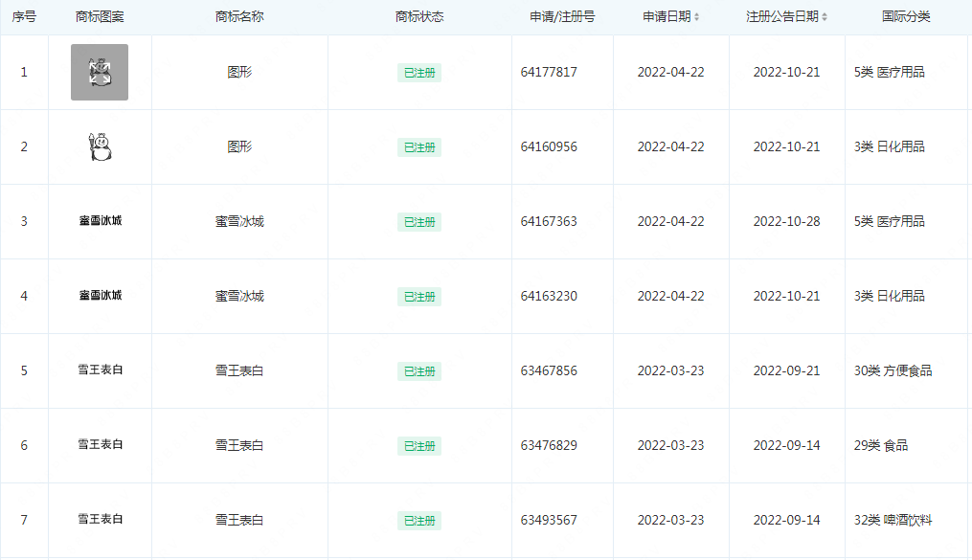
Task: Select registration number 63476829
Action: coord(549,445)
